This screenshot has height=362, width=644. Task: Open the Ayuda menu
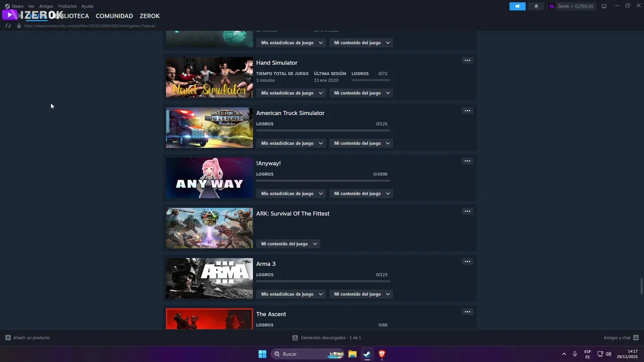[x=88, y=6]
